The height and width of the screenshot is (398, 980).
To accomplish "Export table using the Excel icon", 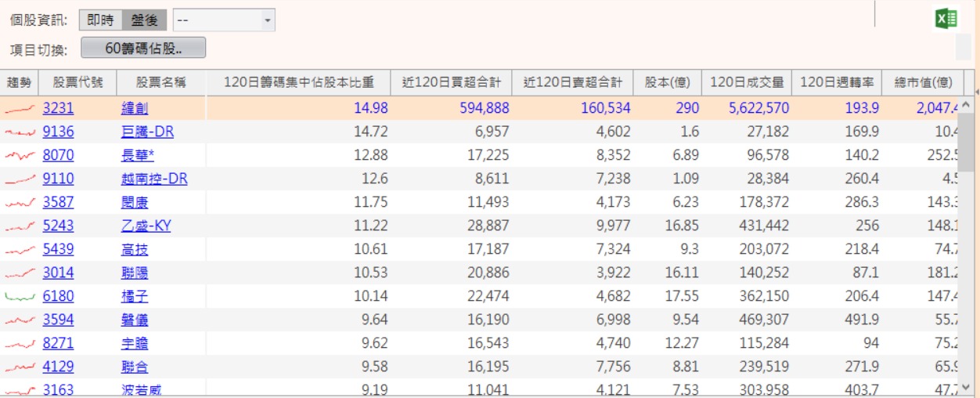I will [946, 20].
